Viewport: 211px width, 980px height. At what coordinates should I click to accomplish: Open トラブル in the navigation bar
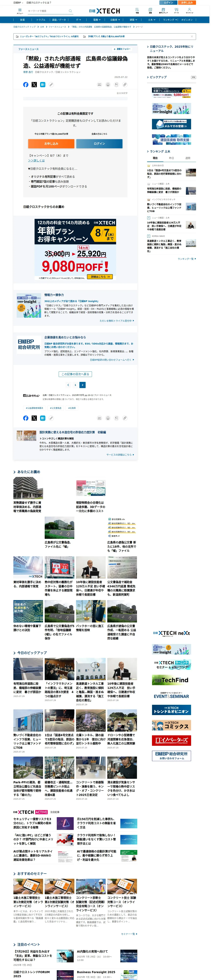coord(41,20)
